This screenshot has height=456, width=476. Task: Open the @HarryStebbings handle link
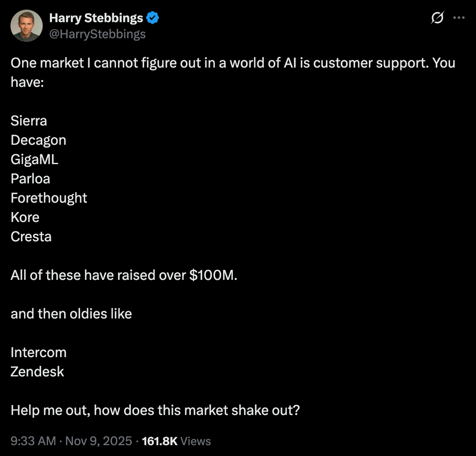click(97, 34)
